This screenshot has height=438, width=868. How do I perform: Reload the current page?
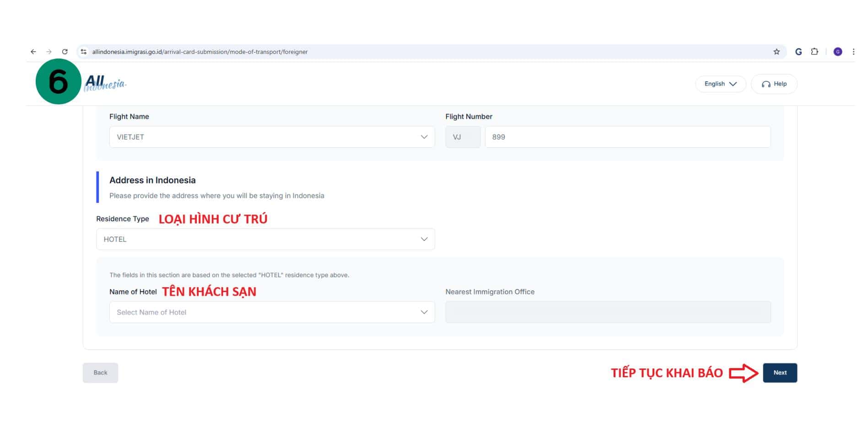point(65,52)
